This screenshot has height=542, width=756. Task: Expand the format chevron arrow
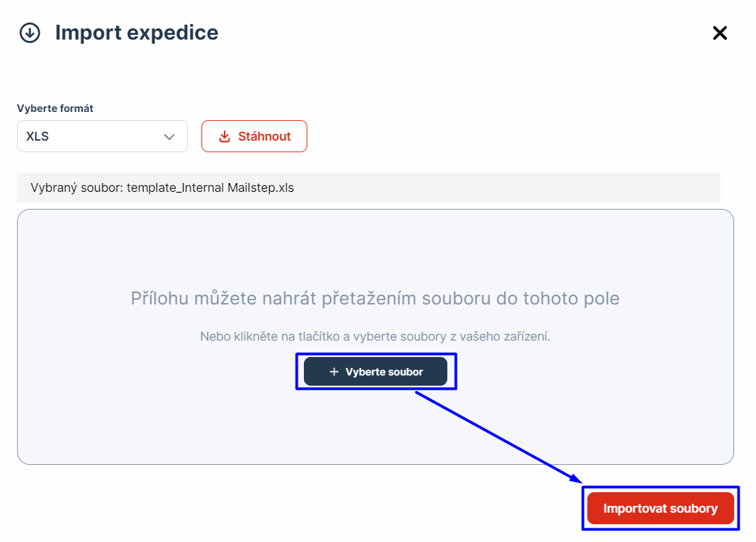pyautogui.click(x=169, y=137)
